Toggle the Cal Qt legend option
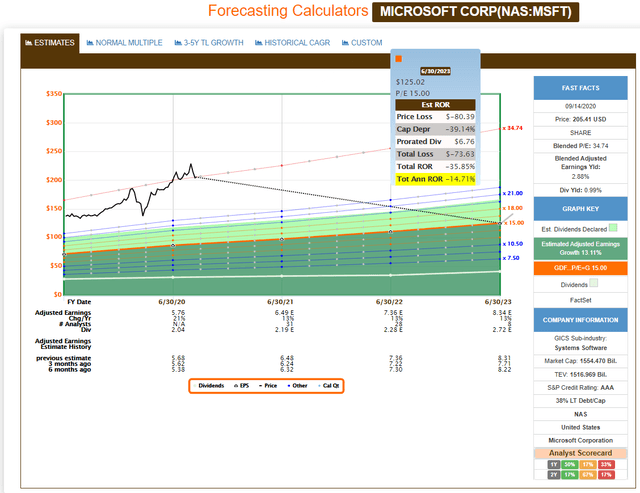Viewport: 640px width, 493px height. pos(332,385)
